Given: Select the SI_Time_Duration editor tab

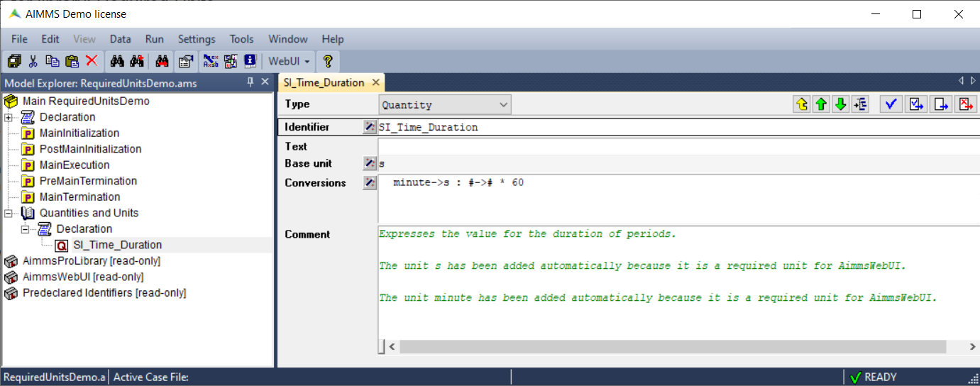Looking at the screenshot, I should (324, 82).
